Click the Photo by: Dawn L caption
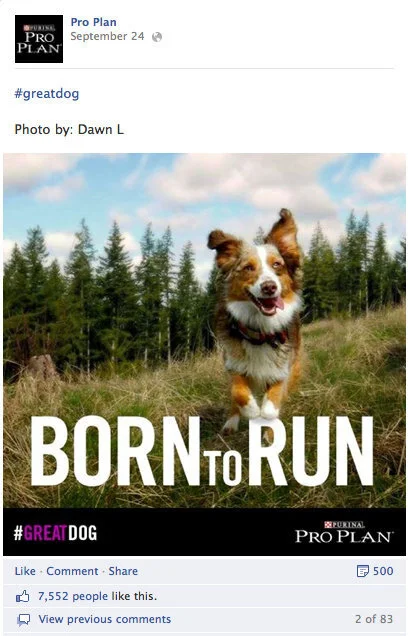This screenshot has width=408, height=636. (x=69, y=129)
